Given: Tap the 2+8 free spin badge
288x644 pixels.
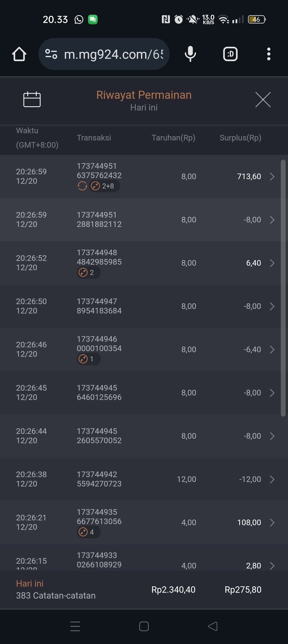Looking at the screenshot, I should [x=104, y=186].
